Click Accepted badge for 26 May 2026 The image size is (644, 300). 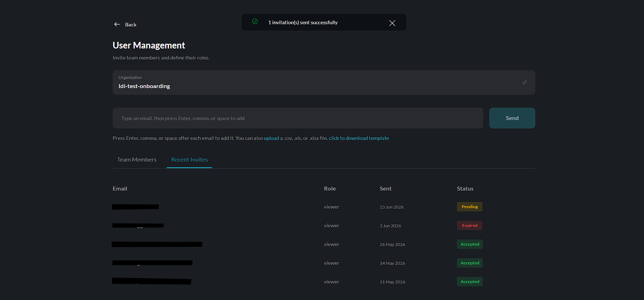point(470,244)
